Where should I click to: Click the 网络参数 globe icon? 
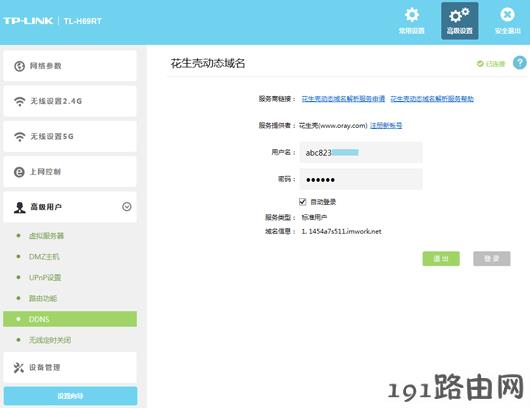pos(19,66)
